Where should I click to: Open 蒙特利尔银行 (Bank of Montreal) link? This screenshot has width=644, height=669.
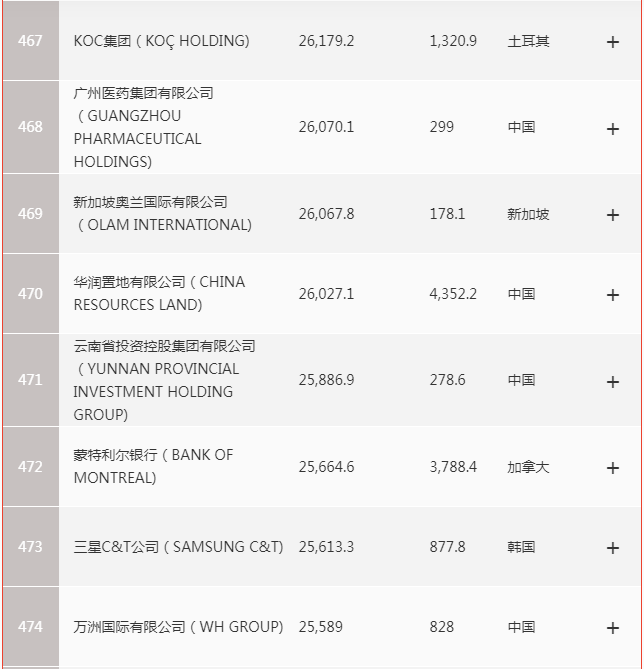pyautogui.click(x=153, y=466)
